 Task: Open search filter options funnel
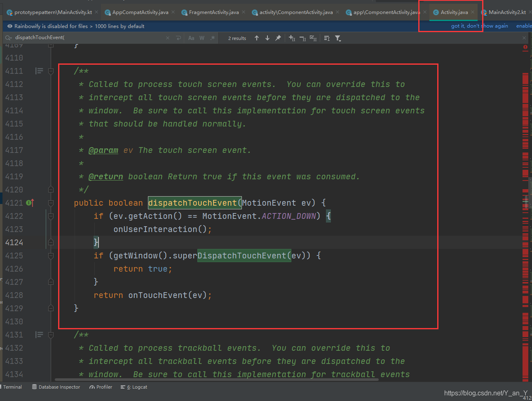pos(338,38)
